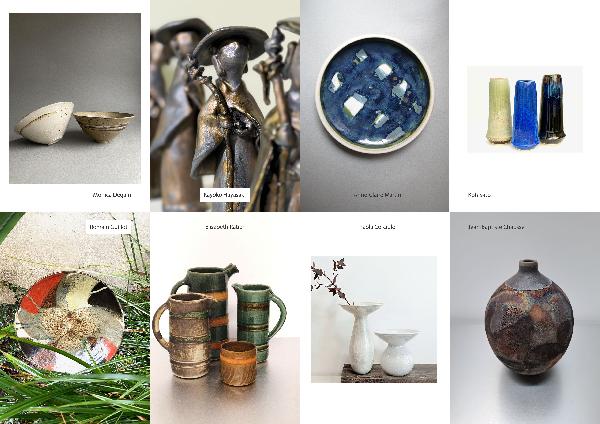Click artist name under the two bowls photo
600x424 pixels.
tap(112, 195)
